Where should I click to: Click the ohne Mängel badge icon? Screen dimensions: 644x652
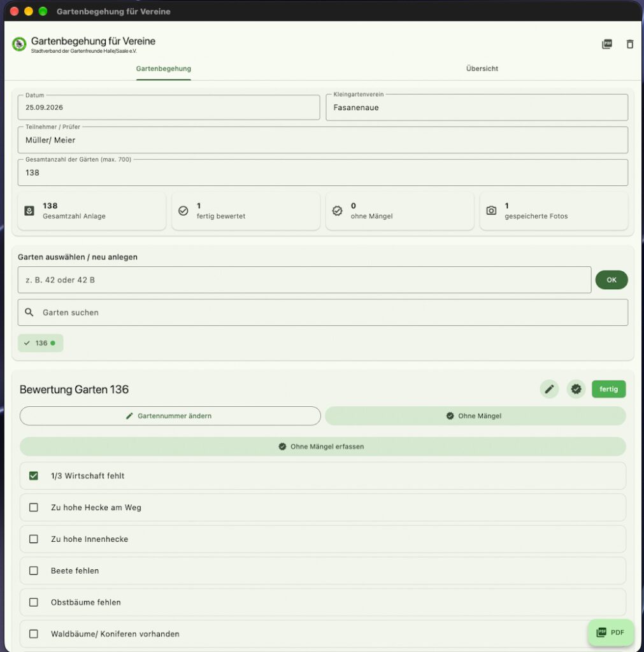pyautogui.click(x=338, y=211)
